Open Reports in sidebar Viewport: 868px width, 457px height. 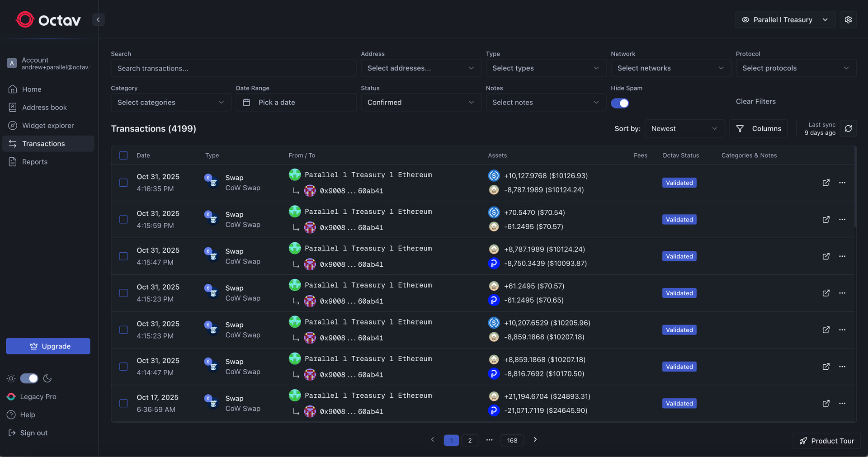point(48,162)
